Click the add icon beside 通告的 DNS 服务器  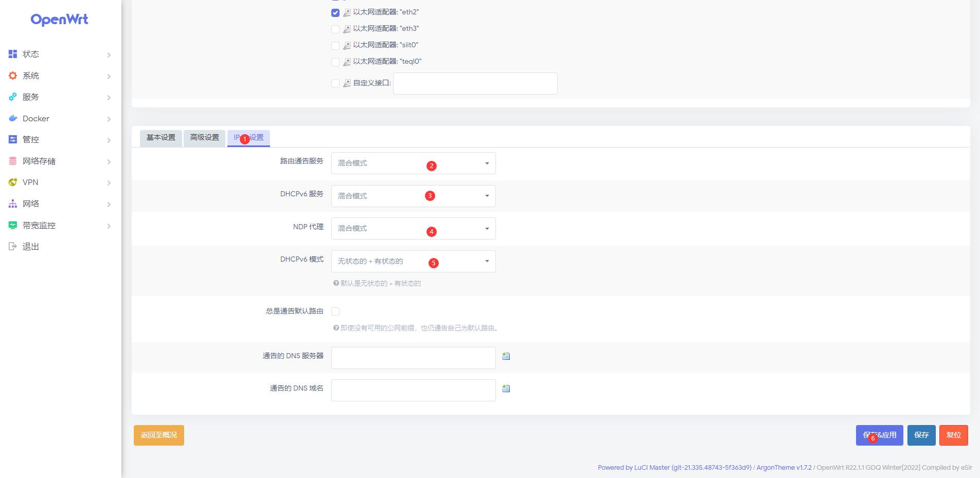coord(506,356)
